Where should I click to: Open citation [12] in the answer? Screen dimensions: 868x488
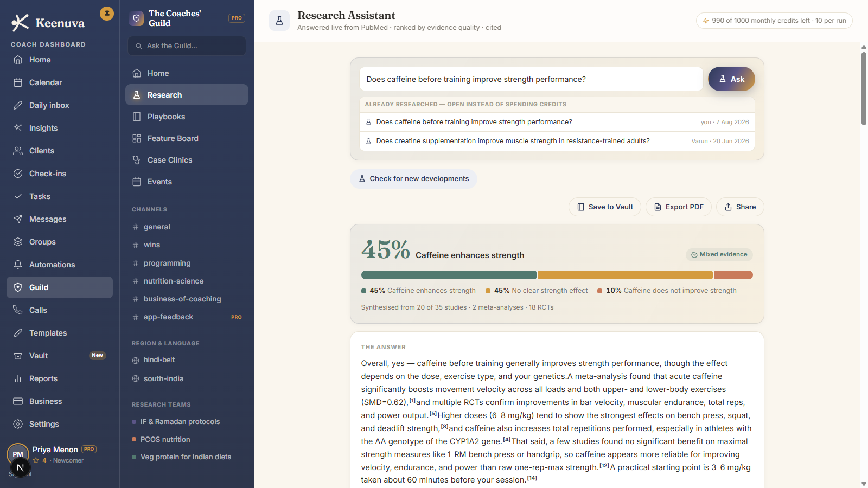604,465
